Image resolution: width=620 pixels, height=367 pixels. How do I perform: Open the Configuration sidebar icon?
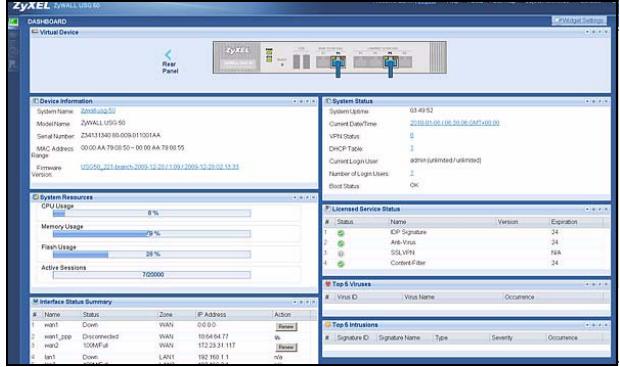[x=13, y=50]
